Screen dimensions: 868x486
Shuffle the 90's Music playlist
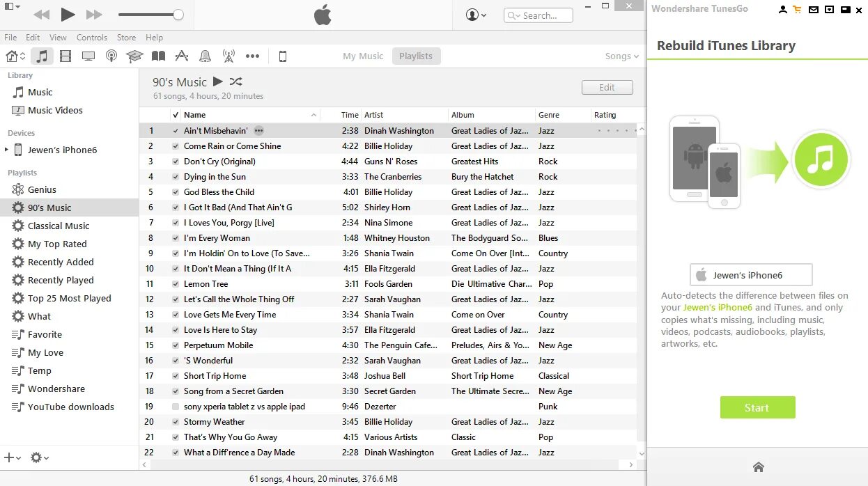pos(235,81)
